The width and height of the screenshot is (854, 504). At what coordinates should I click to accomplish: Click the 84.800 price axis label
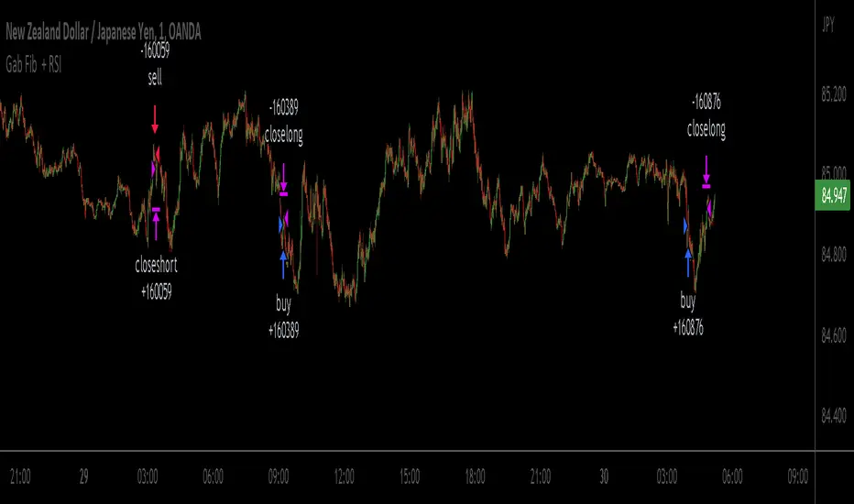(x=833, y=255)
